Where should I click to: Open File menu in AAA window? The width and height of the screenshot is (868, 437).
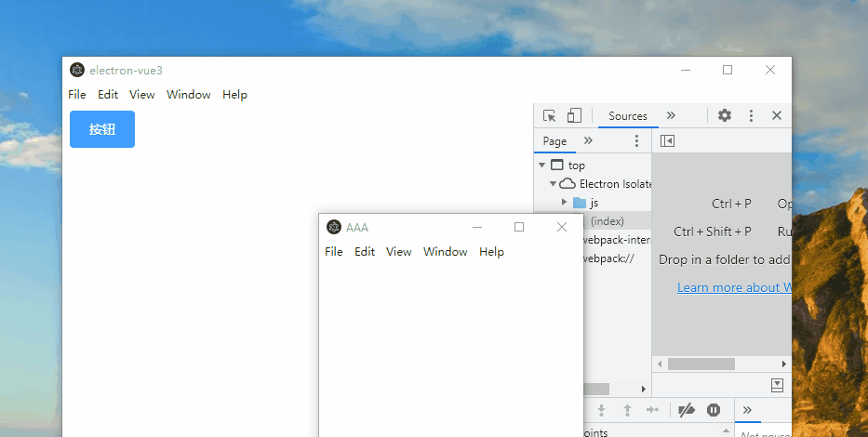coord(334,252)
